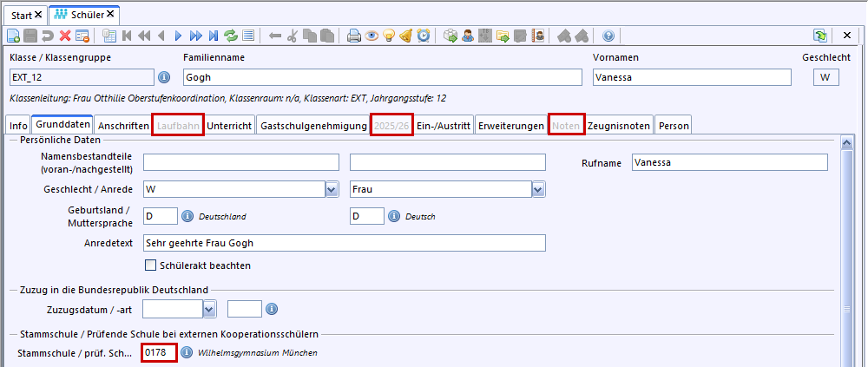Enable the Schülerakt beachten checkbox

(151, 265)
